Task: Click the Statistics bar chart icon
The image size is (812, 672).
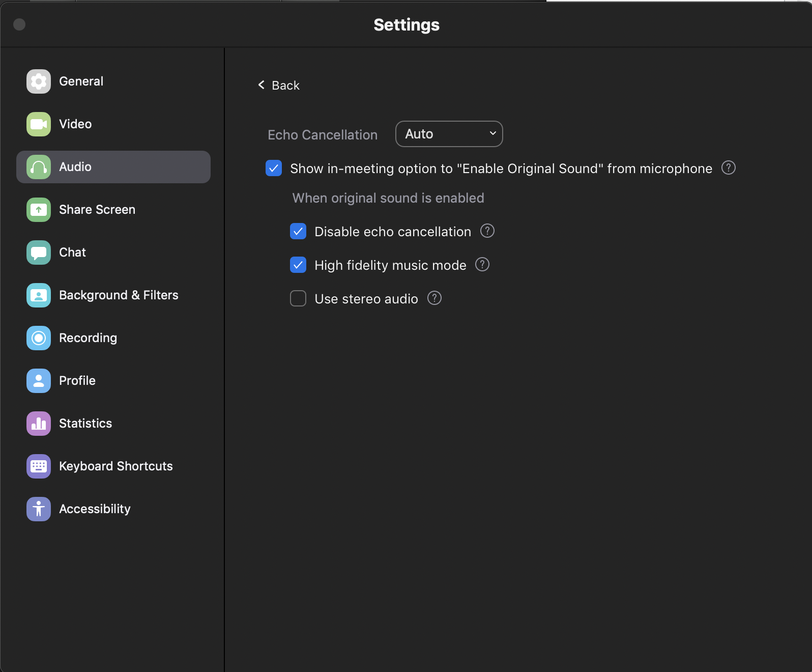Action: 39,424
